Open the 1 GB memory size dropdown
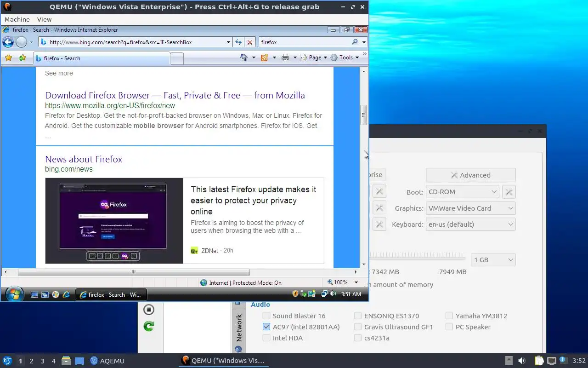This screenshot has width=588, height=368. (x=493, y=259)
